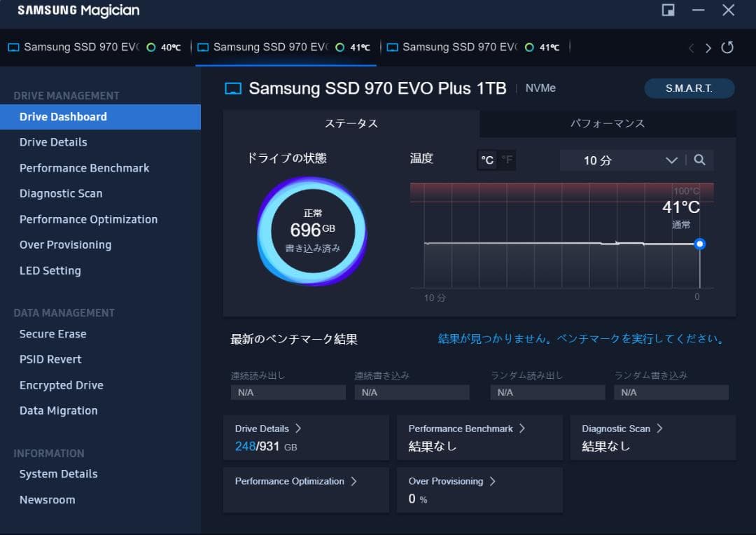The image size is (756, 535).
Task: Click the drive icon next to Samsung SSD 970 EVO Plus 1TB
Action: coord(233,88)
